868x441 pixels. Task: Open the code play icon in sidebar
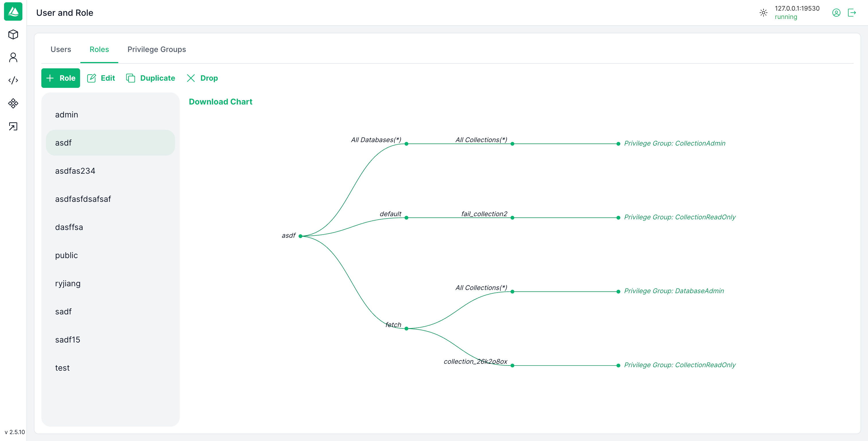(13, 80)
